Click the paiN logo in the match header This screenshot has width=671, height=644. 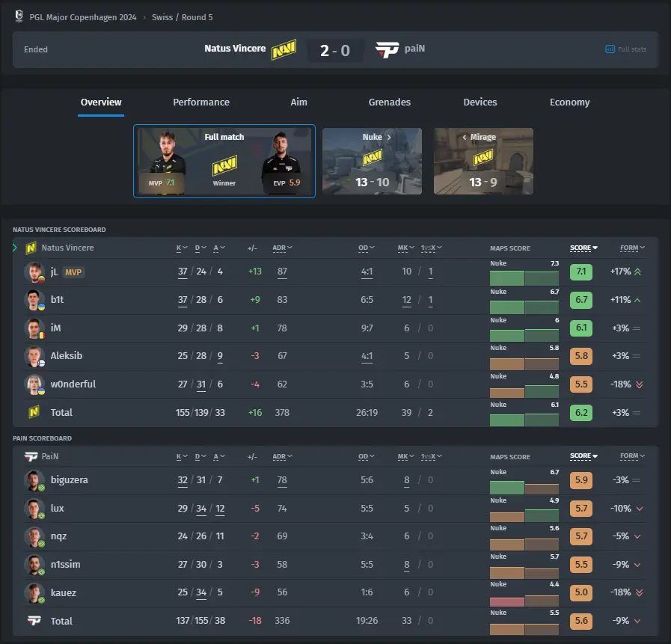(387, 49)
